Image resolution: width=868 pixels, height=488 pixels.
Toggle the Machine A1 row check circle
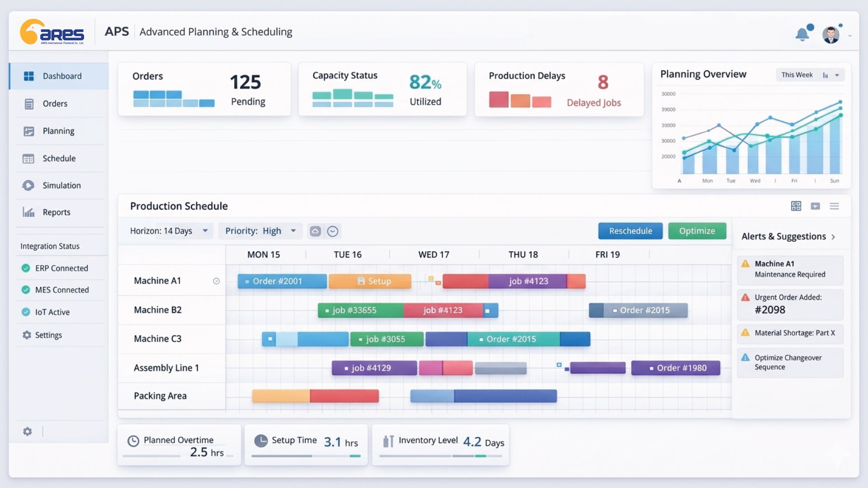point(217,281)
